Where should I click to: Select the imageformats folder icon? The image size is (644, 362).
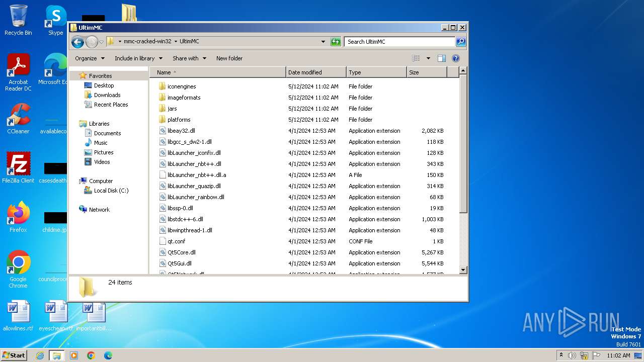click(x=162, y=98)
